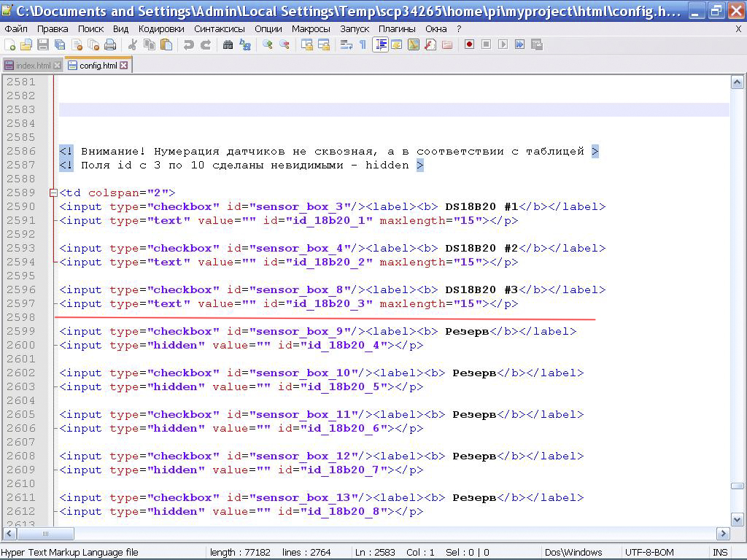Click the 'Ln : 2583' status bar entry

[x=376, y=553]
